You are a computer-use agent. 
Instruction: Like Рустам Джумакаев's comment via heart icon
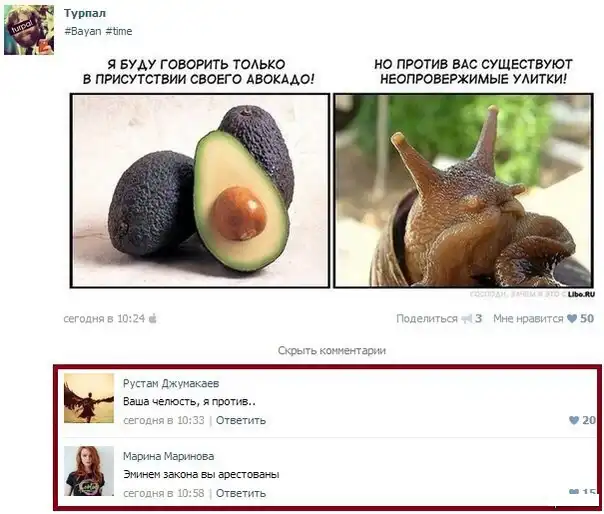(574, 420)
